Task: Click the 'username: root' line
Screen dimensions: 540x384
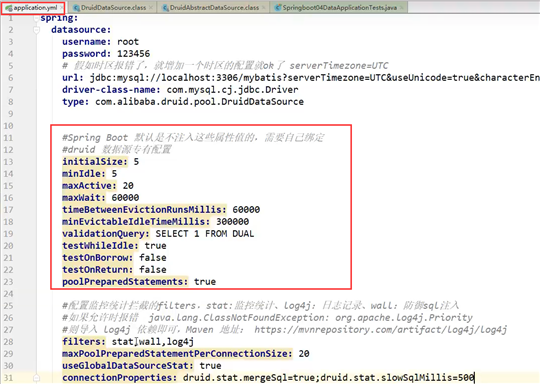Action: click(100, 42)
